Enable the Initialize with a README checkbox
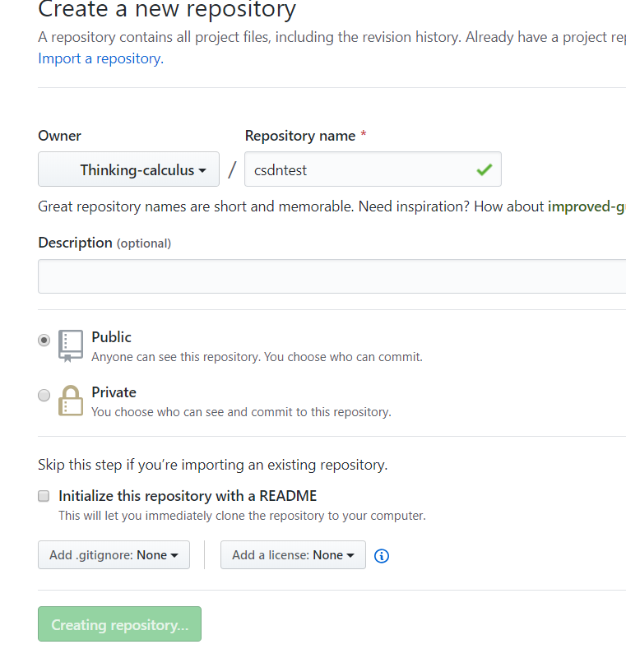The width and height of the screenshot is (626, 672). click(x=44, y=496)
